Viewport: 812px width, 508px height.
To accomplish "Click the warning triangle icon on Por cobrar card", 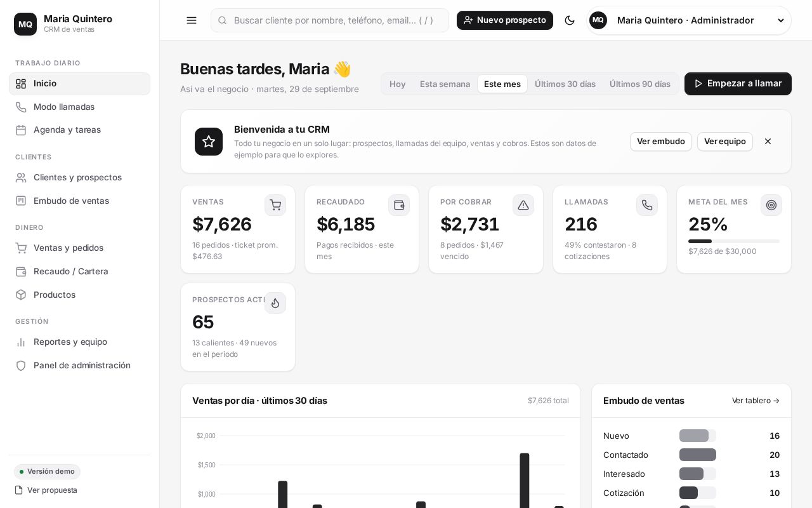I will point(523,205).
